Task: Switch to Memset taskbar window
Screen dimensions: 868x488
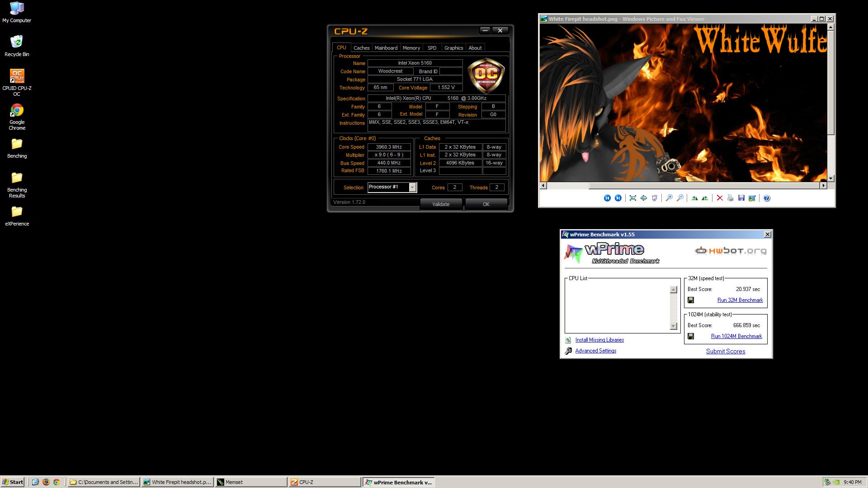Action: point(251,482)
